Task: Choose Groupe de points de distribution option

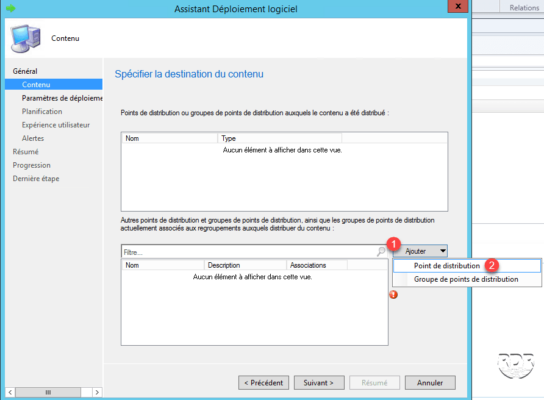Action: (467, 279)
